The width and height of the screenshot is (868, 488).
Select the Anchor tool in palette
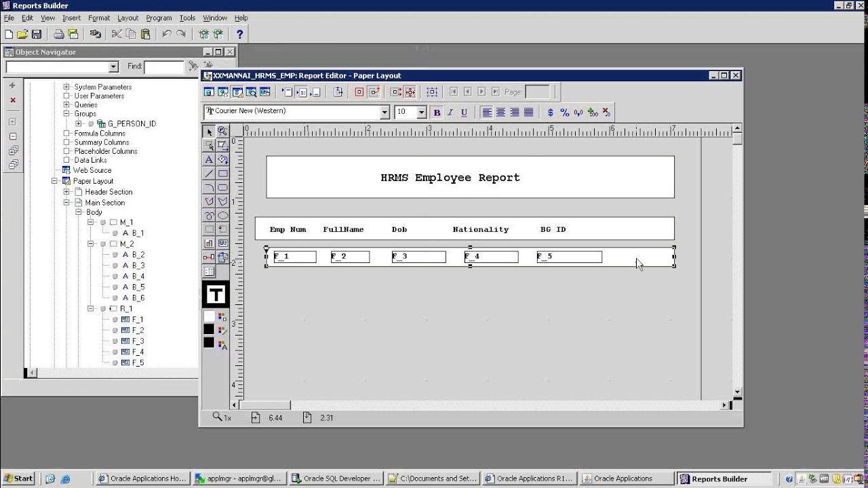pos(209,258)
